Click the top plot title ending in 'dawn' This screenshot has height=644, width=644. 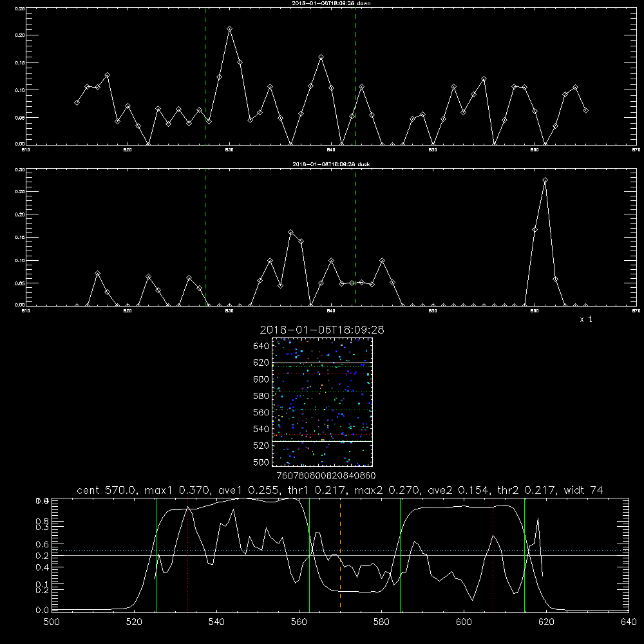tap(331, 3)
